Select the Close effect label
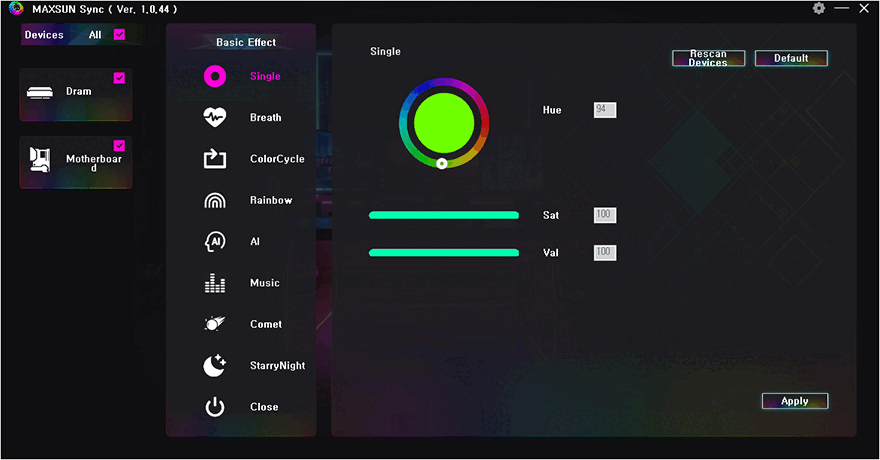This screenshot has width=880, height=460. [x=264, y=407]
